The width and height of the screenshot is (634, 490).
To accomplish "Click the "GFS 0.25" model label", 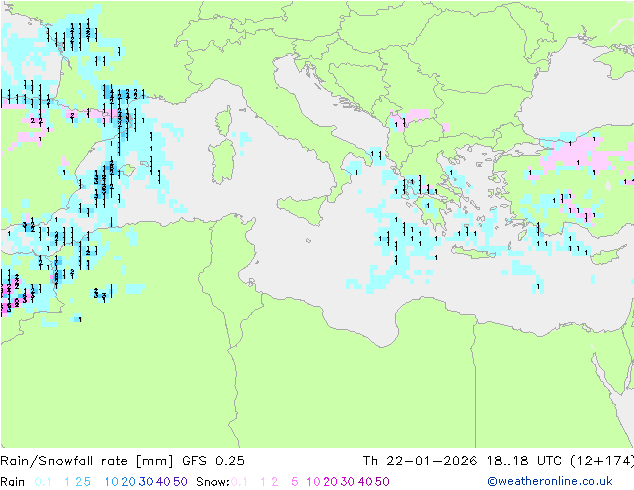I will [x=213, y=461].
